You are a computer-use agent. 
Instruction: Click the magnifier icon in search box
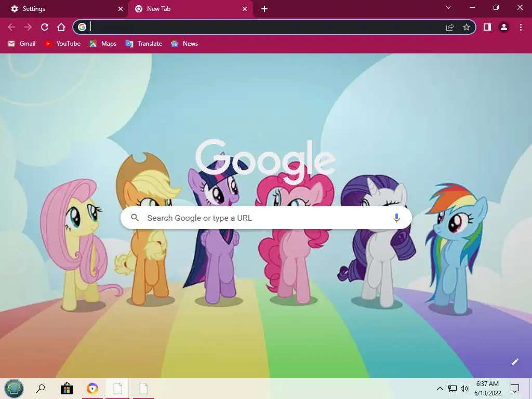coord(135,218)
